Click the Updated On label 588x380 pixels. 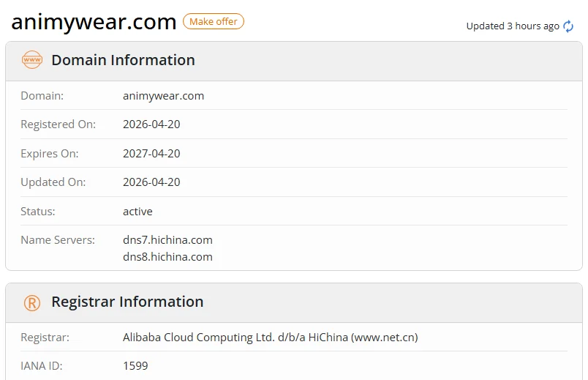[53, 182]
